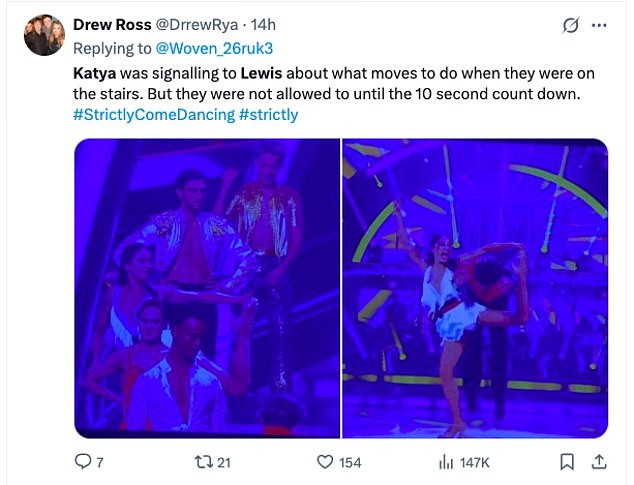Open view analytics bar chart icon
This screenshot has width=634, height=485.
coord(446,462)
